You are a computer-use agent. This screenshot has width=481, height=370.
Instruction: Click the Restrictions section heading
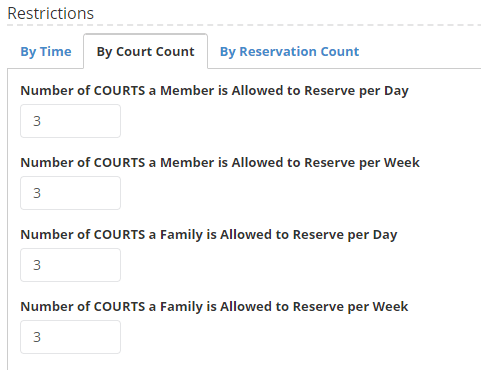coord(51,13)
